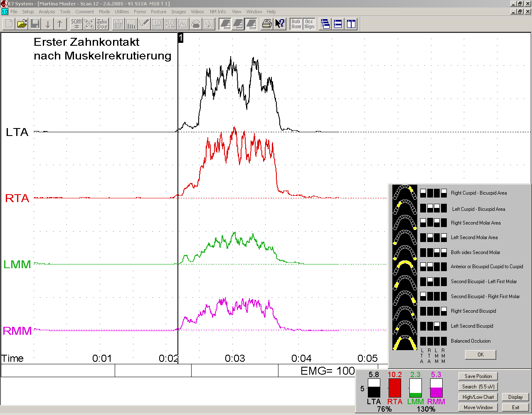This screenshot has width=532, height=415.
Task: Click the High/Low Chart button
Action: tap(478, 397)
